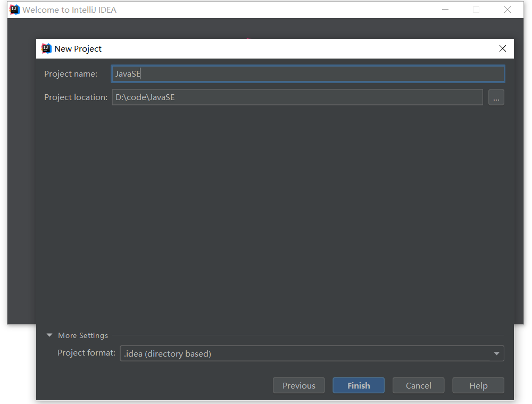The image size is (532, 404).
Task: Collapse the More Settings section
Action: click(x=49, y=335)
